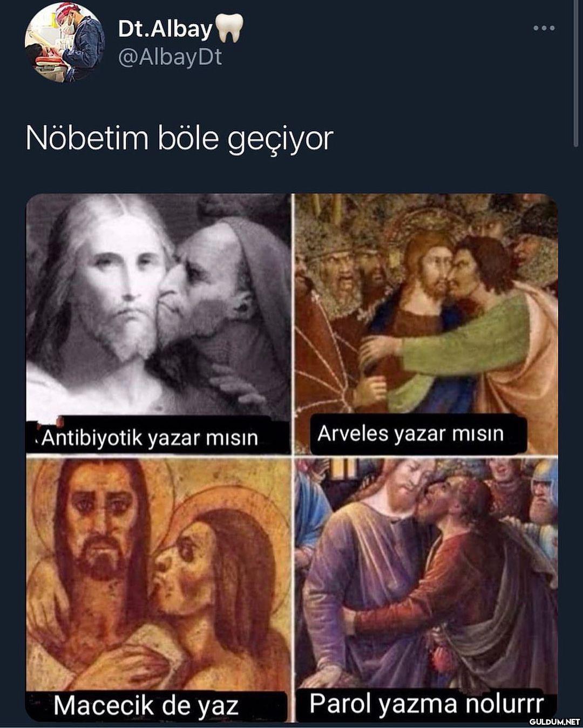Open the @AlbayDt handle link

click(x=170, y=57)
